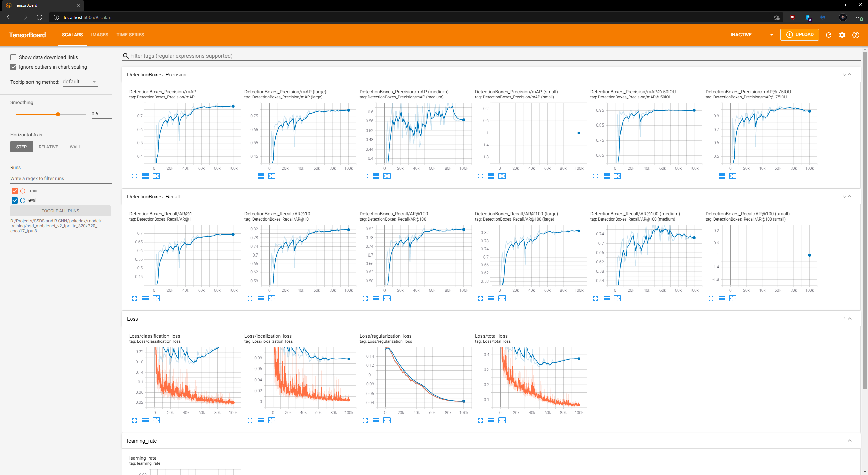Expand the DetectionBoxes_Recall/AR@1 chart size
The height and width of the screenshot is (475, 868).
click(135, 298)
